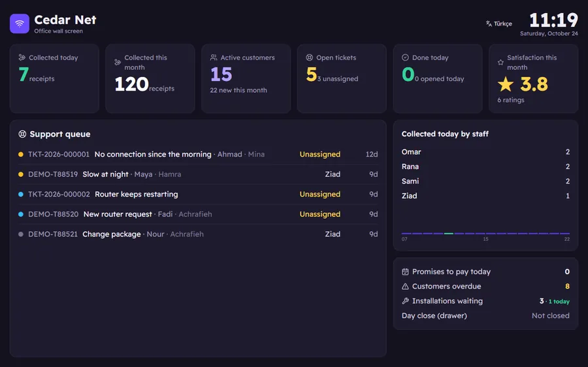Click the '6 ratings' text
The image size is (588, 367).
511,100
